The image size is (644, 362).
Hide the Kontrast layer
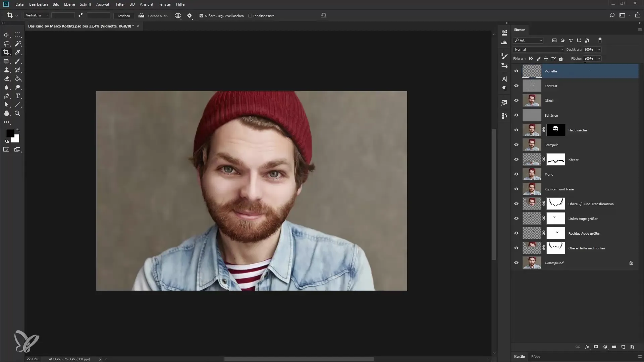516,86
